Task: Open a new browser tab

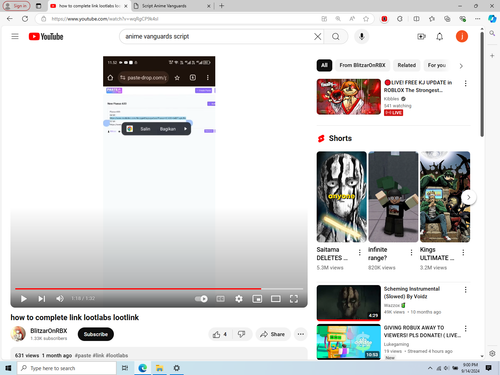Action: pyautogui.click(x=222, y=6)
